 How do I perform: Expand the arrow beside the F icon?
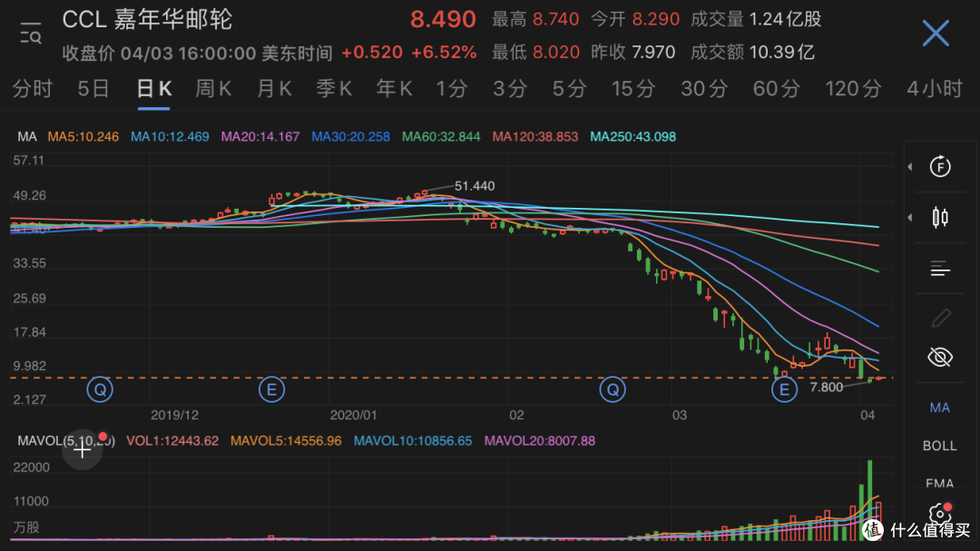tap(910, 166)
